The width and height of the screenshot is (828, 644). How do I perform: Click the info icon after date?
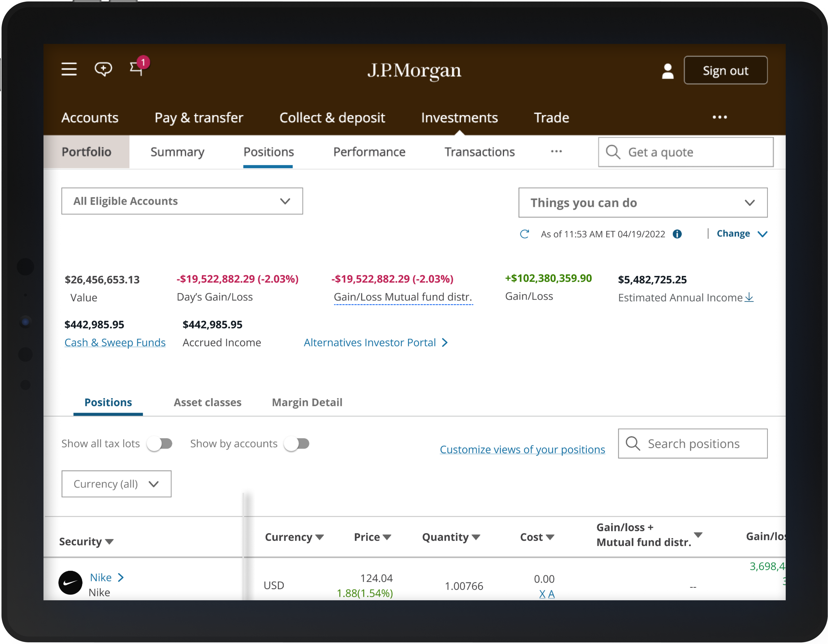click(x=677, y=234)
